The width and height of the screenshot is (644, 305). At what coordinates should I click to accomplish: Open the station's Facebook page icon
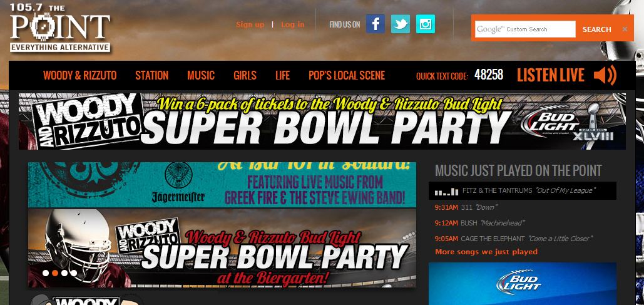(375, 24)
